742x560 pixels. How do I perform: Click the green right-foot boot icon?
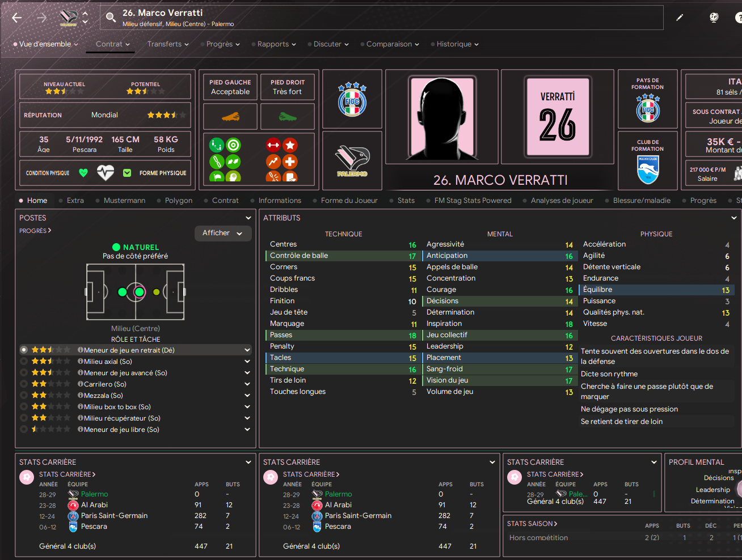[288, 117]
